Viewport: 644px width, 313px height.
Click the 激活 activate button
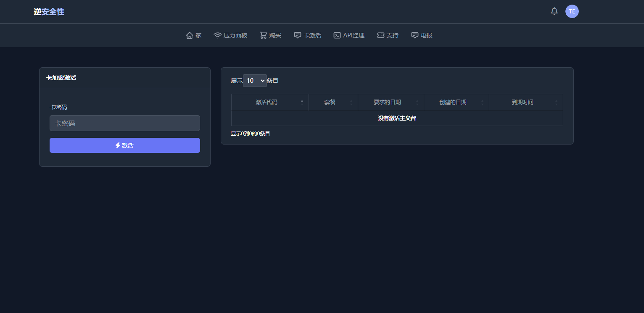coord(125,145)
